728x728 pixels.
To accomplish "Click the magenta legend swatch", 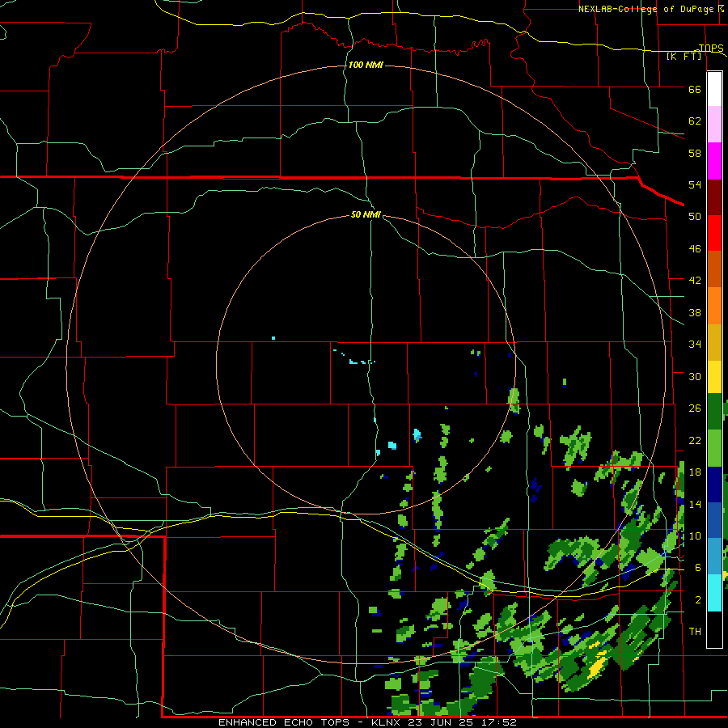I will click(x=714, y=161).
